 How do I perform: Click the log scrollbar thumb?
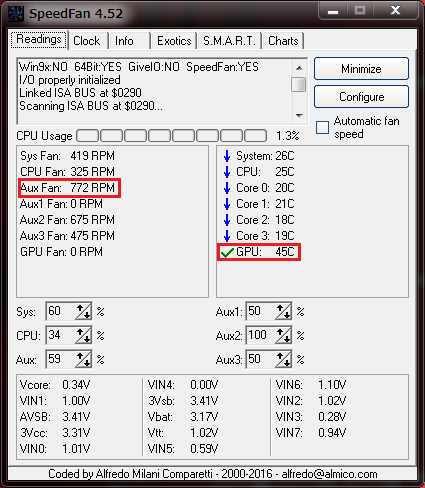[299, 84]
